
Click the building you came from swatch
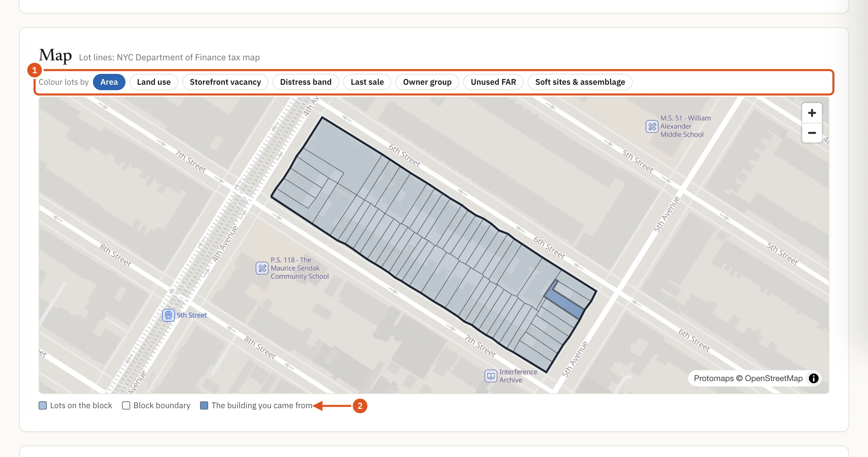point(204,405)
